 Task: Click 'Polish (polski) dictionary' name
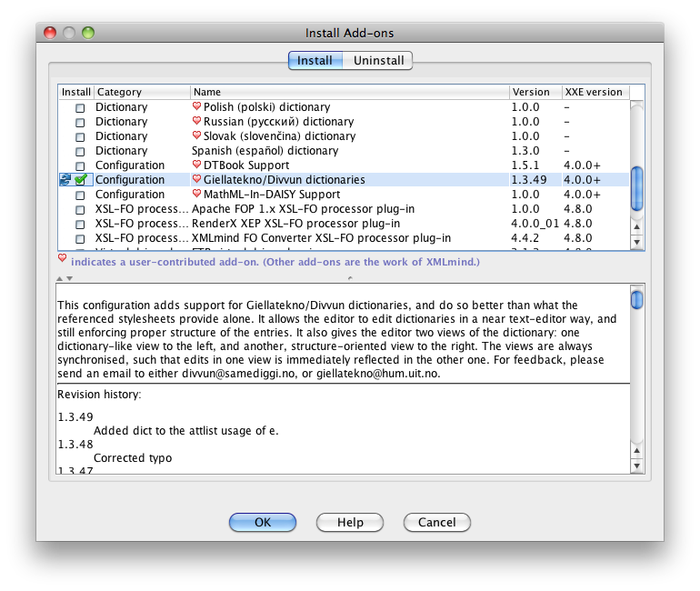(267, 107)
